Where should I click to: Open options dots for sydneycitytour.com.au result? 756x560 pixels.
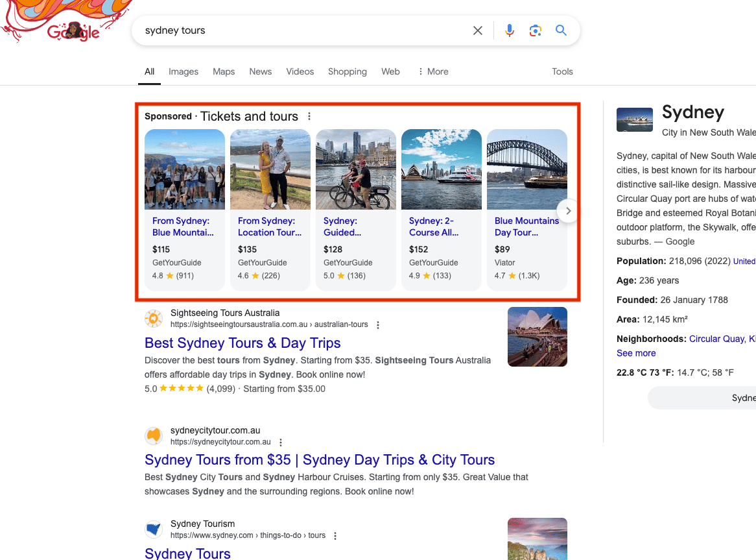point(281,443)
